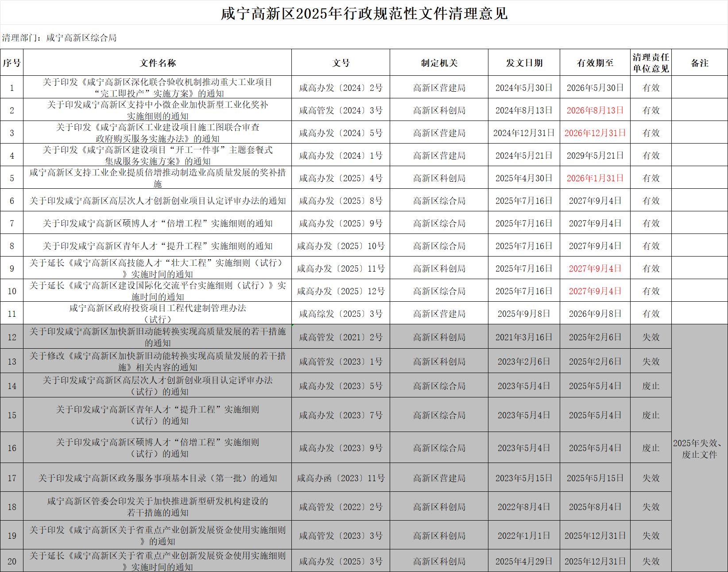Click the title 咸宁高新区2025年行政规范性文件清理意见
Screen dimensions: 728x572
point(364,14)
